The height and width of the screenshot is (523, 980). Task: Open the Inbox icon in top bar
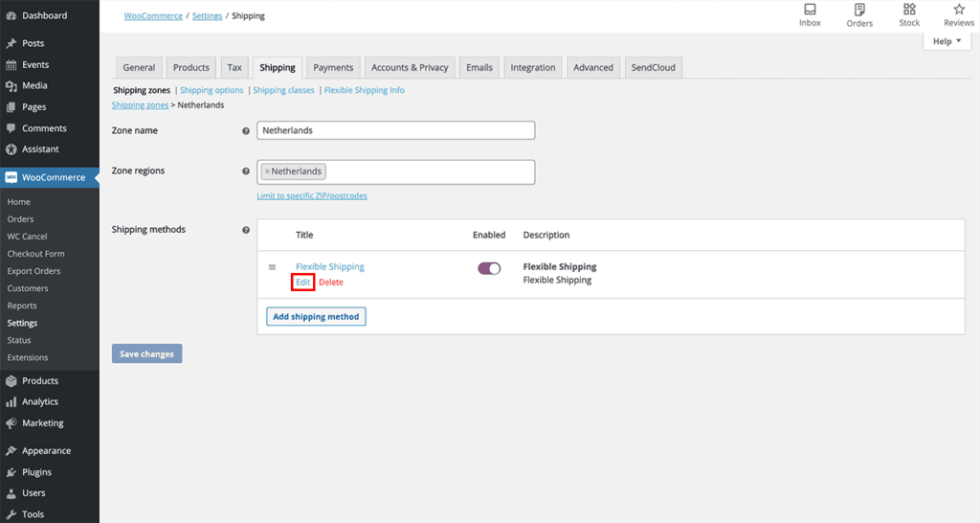point(810,10)
